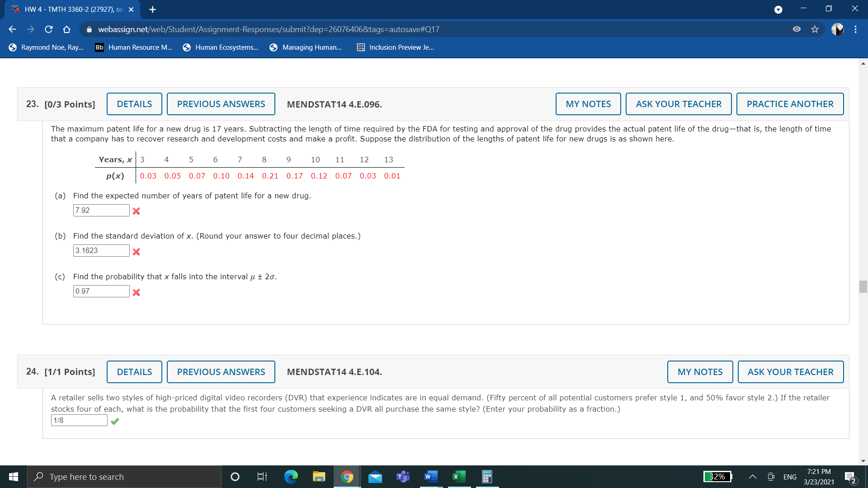Launch Excel from the taskbar
The height and width of the screenshot is (488, 868).
coord(458,476)
